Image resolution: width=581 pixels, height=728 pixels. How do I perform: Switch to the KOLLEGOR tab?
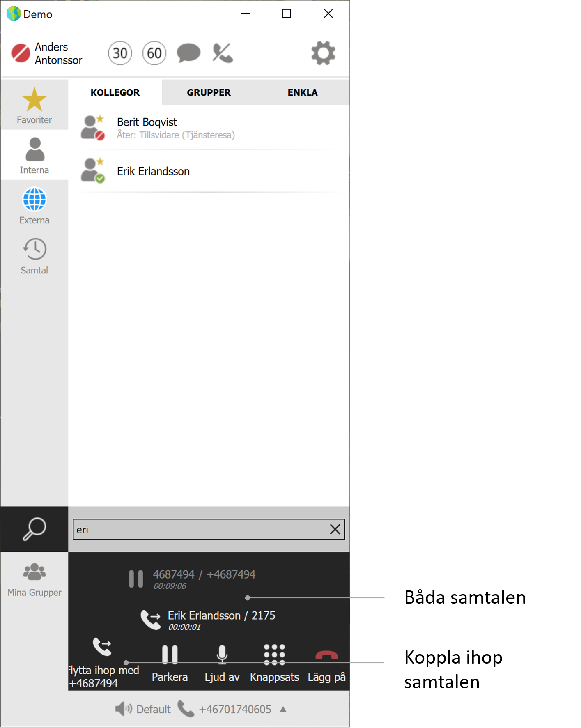(x=115, y=92)
